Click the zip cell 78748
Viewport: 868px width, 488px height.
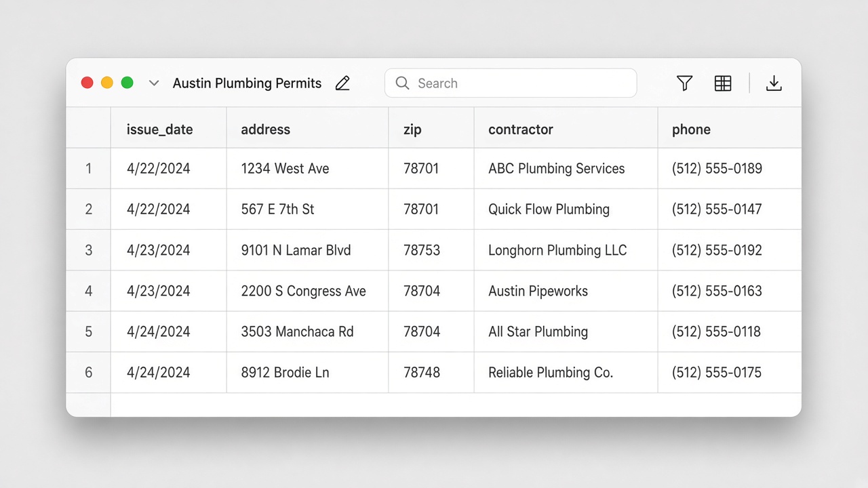point(431,372)
